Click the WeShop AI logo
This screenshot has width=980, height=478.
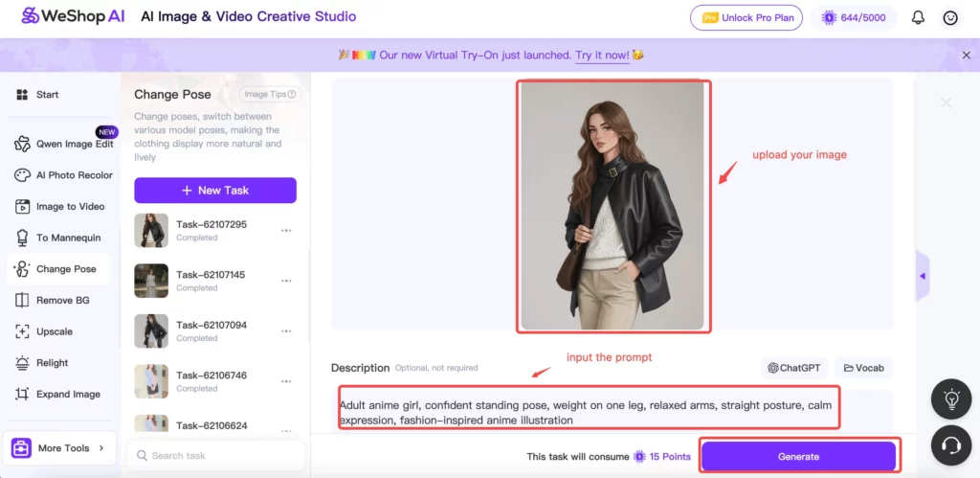[74, 16]
